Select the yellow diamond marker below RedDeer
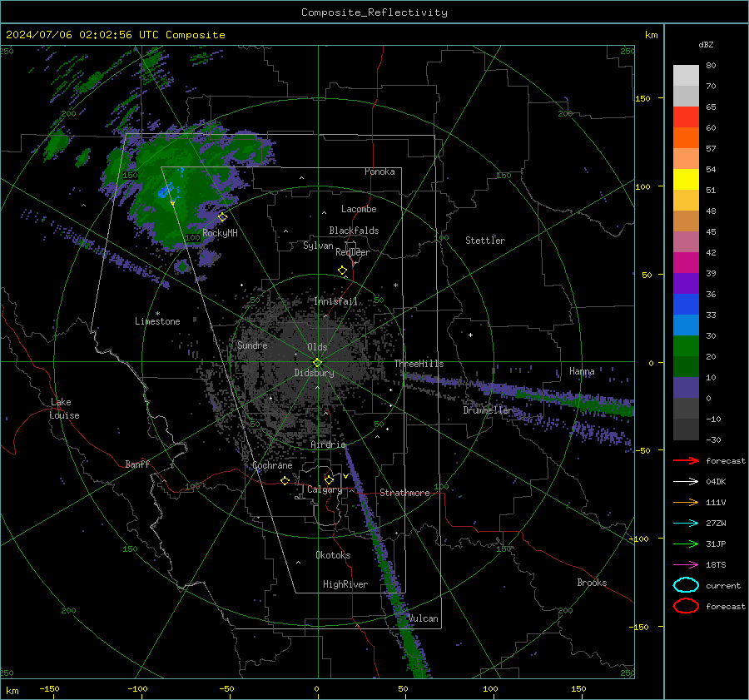Image resolution: width=749 pixels, height=700 pixels. coord(343,271)
